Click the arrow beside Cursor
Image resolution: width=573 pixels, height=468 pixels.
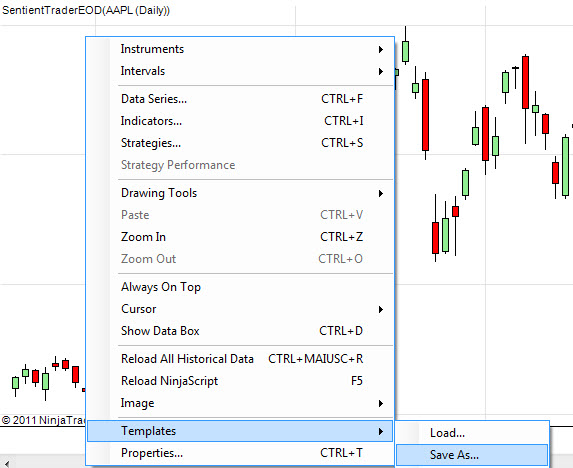(381, 309)
